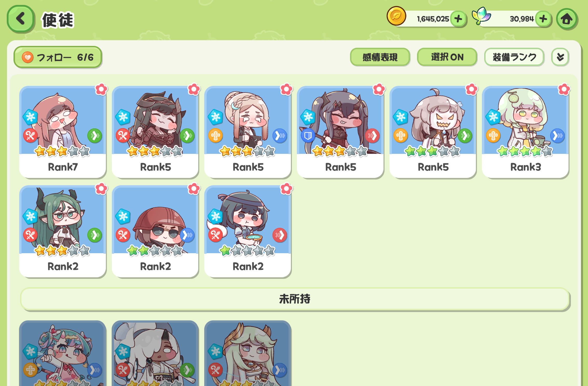Toggle the pink flower badge on pumpkin-mask character
This screenshot has width=588, height=386.
click(471, 89)
